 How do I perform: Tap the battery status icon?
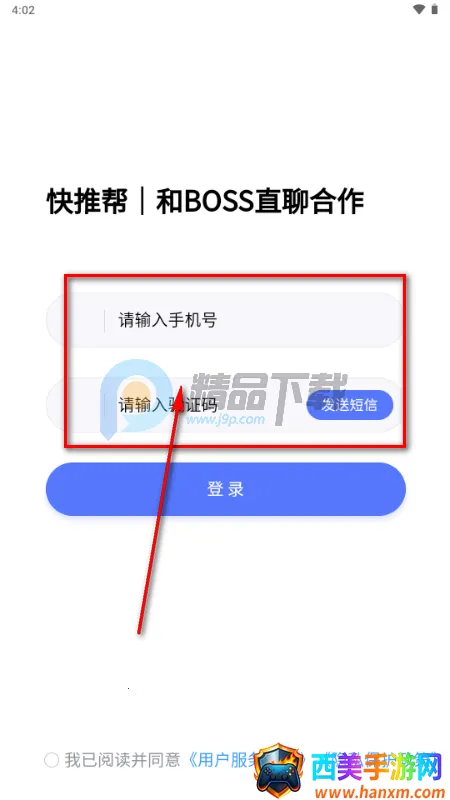click(x=435, y=10)
